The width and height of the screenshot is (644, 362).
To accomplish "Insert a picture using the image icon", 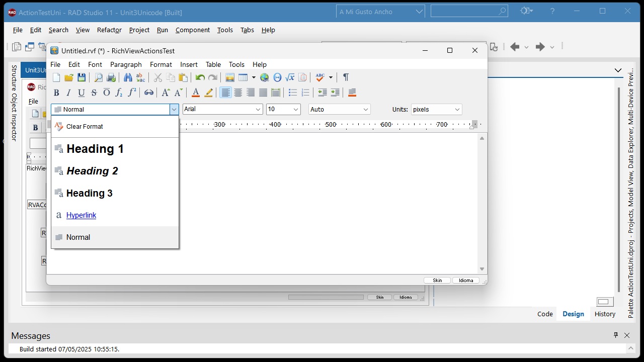I will 230,77.
